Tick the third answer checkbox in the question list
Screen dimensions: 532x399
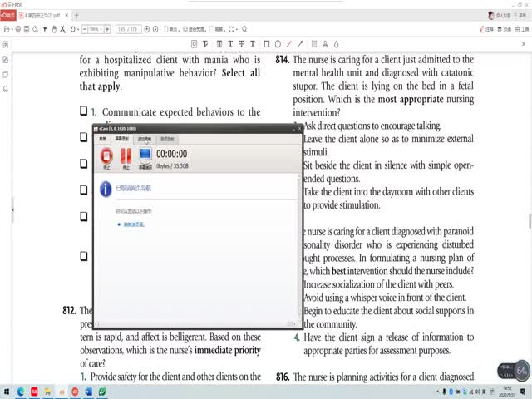(x=83, y=163)
